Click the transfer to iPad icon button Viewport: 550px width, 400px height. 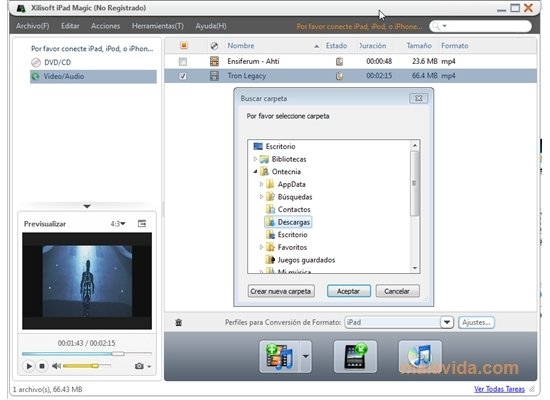(355, 356)
